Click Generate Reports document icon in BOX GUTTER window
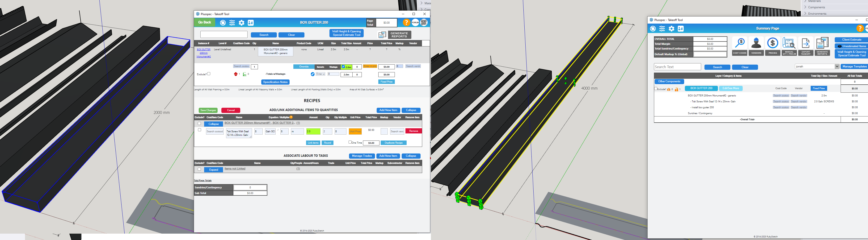 click(x=382, y=35)
